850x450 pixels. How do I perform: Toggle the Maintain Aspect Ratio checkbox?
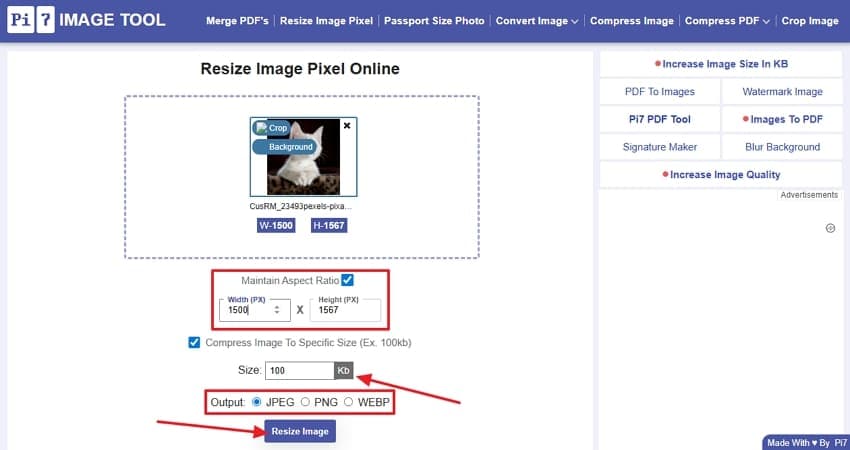347,280
